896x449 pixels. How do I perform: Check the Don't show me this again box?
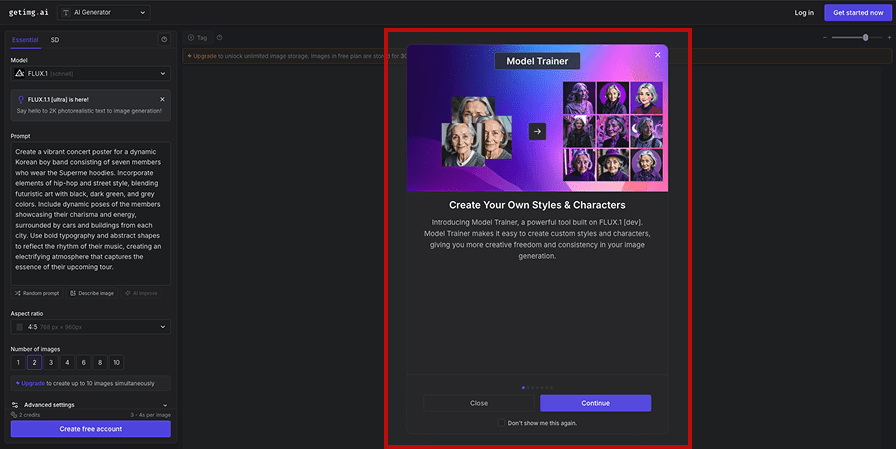pos(502,423)
